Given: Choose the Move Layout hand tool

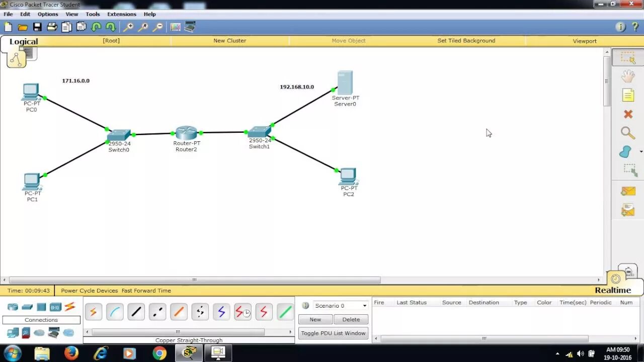Looking at the screenshot, I should coord(628,76).
